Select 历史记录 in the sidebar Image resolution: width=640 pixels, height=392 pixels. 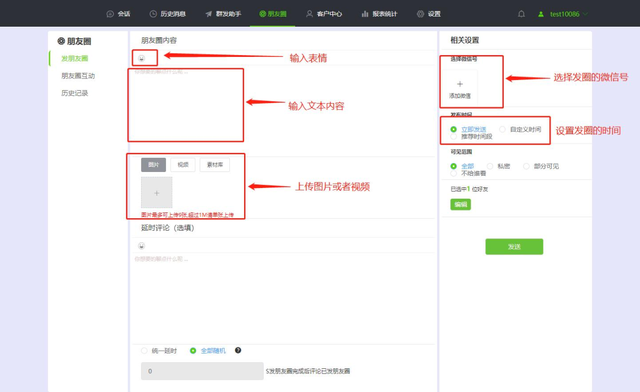75,93
